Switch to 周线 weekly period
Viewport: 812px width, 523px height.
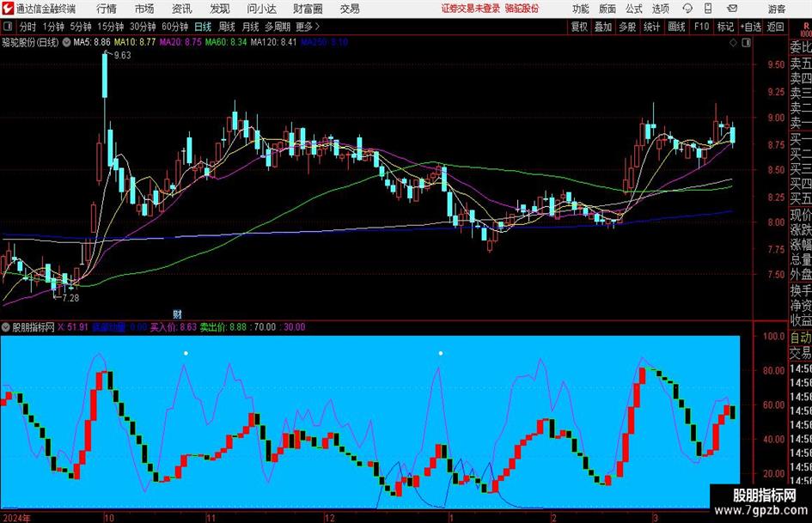point(227,27)
